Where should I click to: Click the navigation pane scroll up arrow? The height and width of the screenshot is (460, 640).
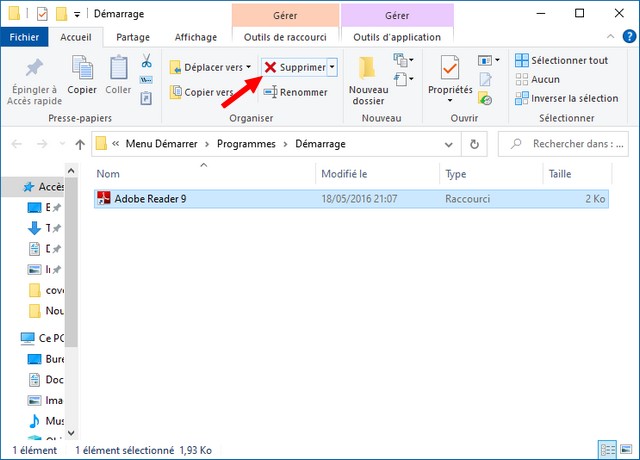(x=71, y=171)
